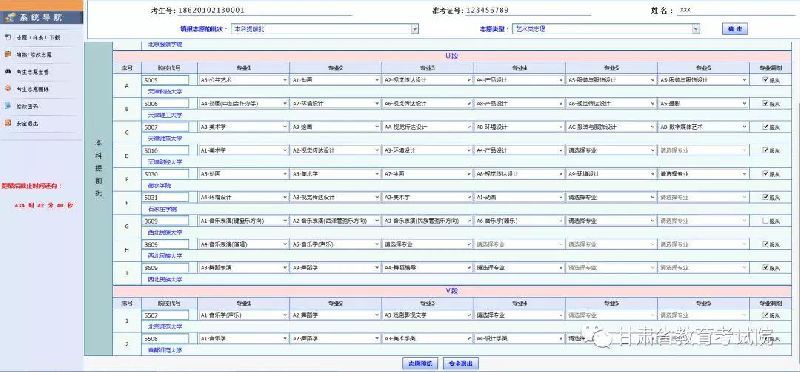Uncheck 服从 checkbox in row H

click(x=765, y=243)
